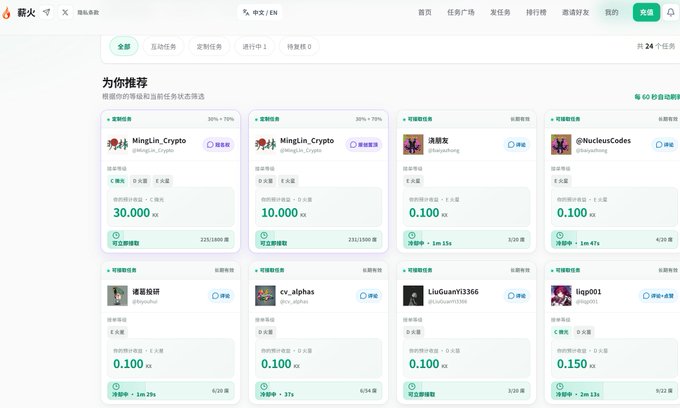The image size is (680, 408).
Task: Click the 10.000 reward value
Action: (x=279, y=213)
